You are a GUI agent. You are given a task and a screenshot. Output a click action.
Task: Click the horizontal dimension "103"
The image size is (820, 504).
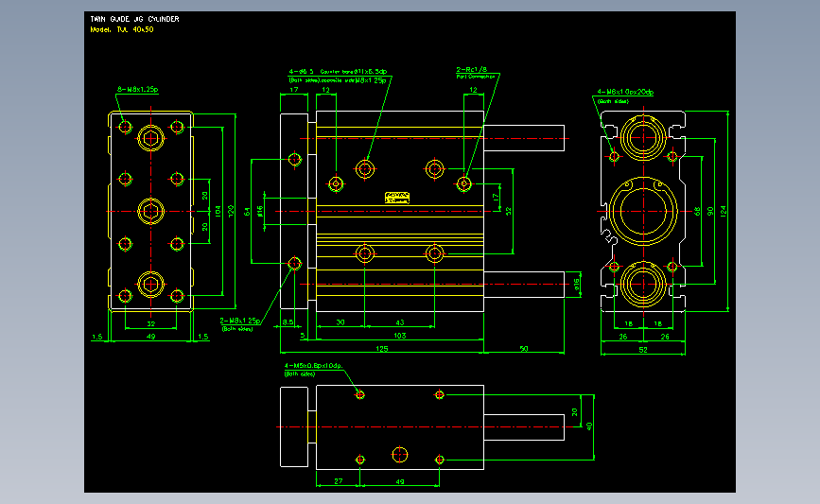point(400,336)
